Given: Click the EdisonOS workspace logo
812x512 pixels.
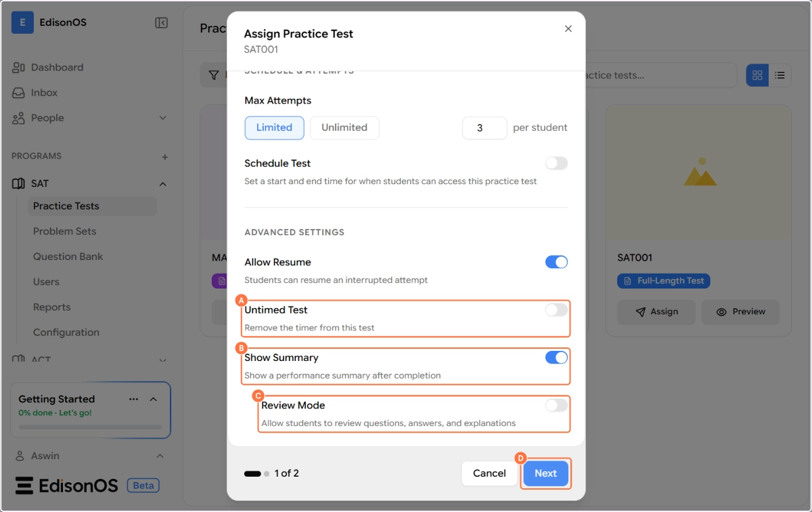Looking at the screenshot, I should click(22, 22).
